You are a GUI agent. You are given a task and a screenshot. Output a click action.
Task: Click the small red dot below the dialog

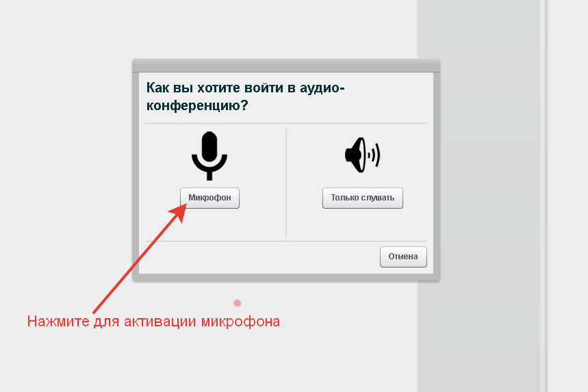(237, 303)
